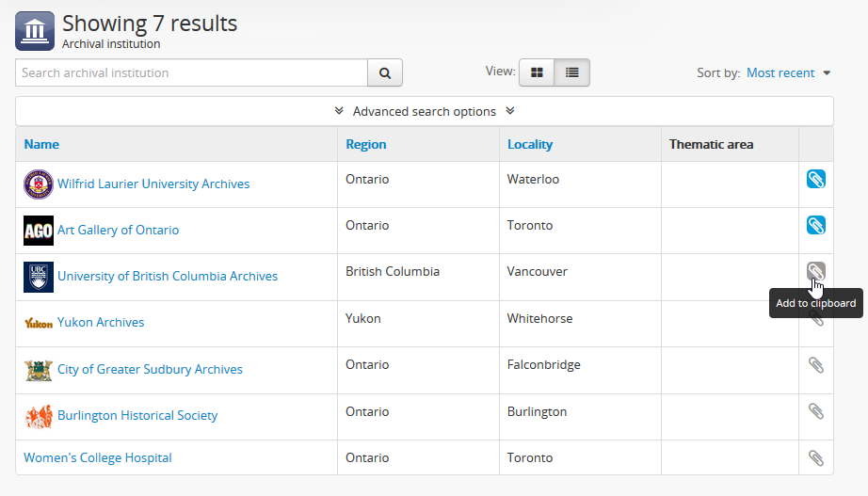This screenshot has height=496, width=868.
Task: Sort results by Locality column header
Action: coord(529,144)
